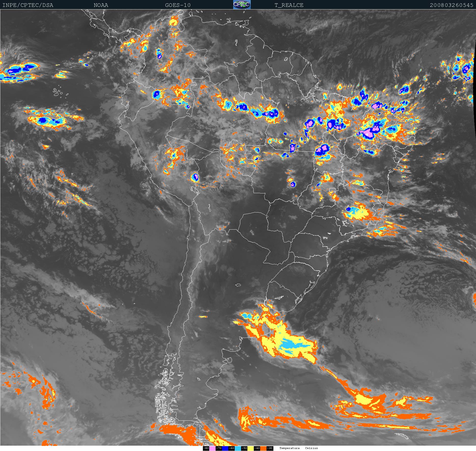Click the INPE/CPTEC/DSA header label
476x451 pixels.
coord(28,5)
